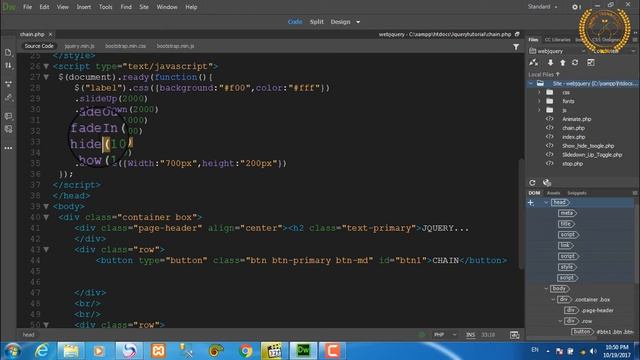
Task: Click Connect to Remote Server icon
Action: pyautogui.click(x=533, y=62)
